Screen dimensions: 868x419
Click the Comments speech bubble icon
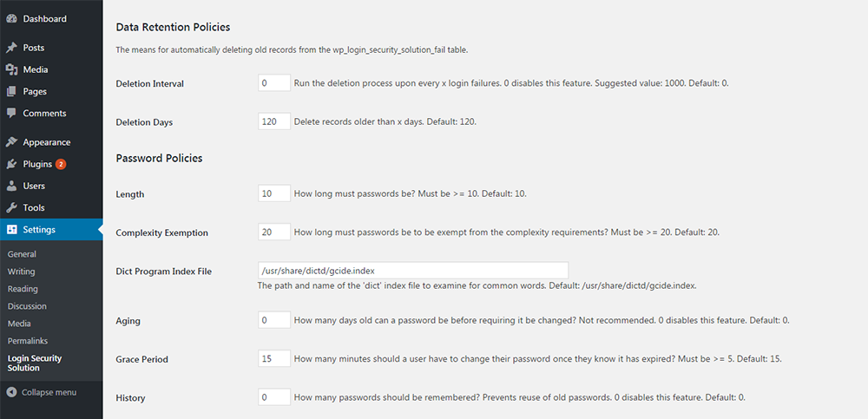[x=11, y=113]
